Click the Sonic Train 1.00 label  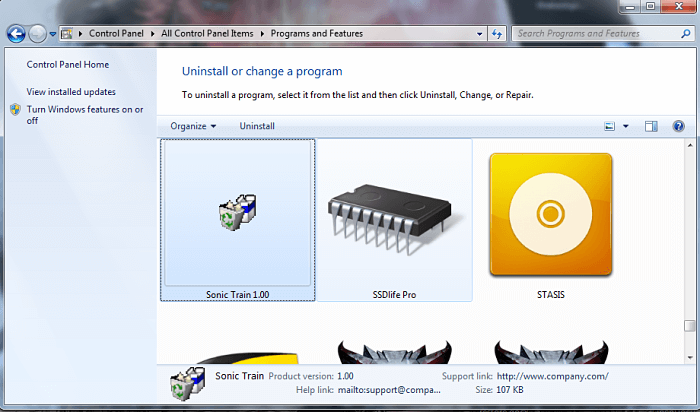(238, 295)
